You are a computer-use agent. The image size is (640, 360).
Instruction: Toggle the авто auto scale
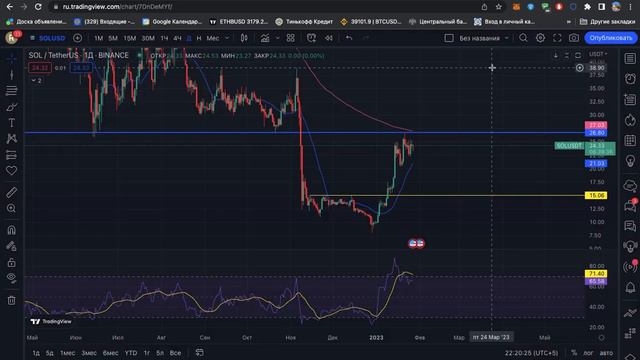pos(606,353)
